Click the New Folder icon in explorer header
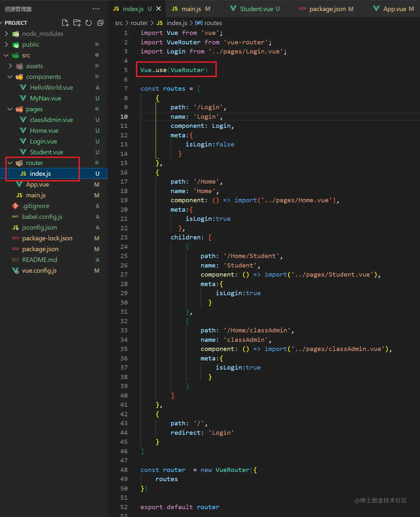Image resolution: width=420 pixels, height=517 pixels. click(x=77, y=23)
